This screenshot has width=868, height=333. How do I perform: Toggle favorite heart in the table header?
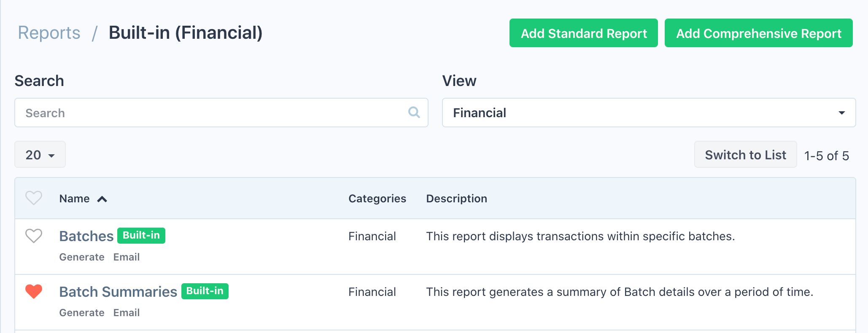(x=34, y=198)
